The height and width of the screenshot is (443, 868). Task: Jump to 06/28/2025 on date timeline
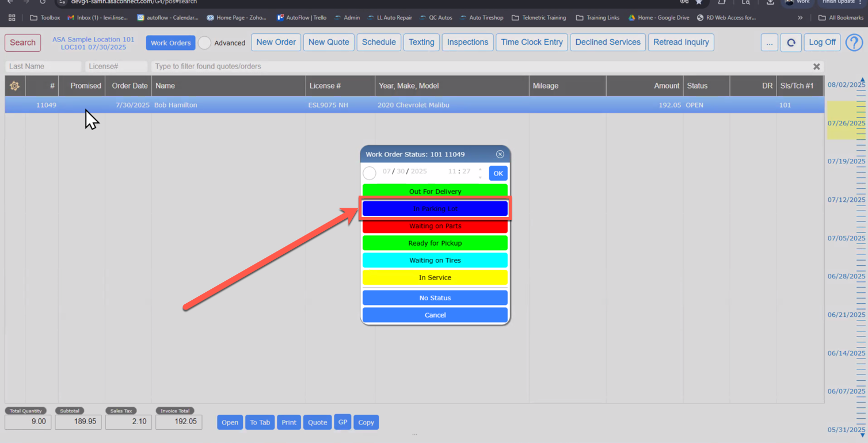click(846, 277)
